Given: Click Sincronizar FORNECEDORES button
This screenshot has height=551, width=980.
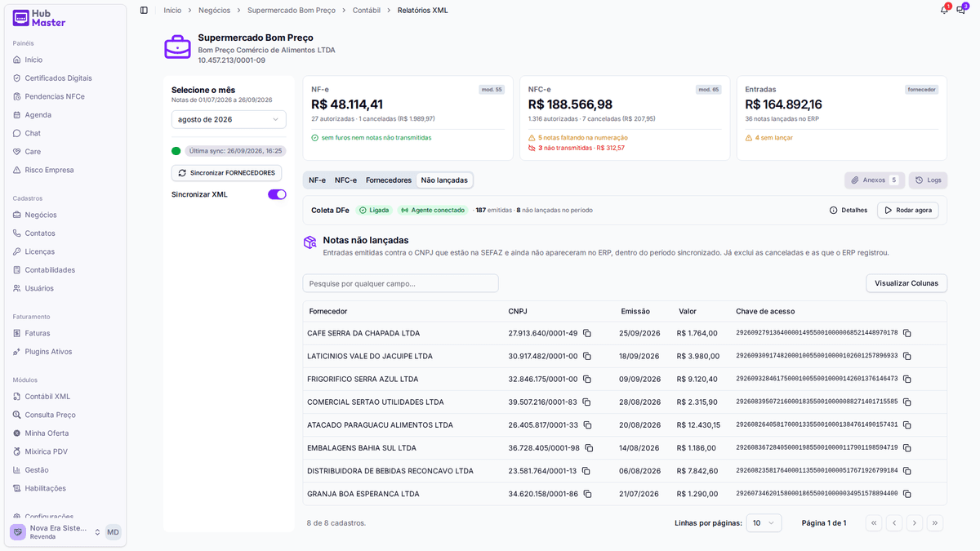Looking at the screenshot, I should coord(226,173).
